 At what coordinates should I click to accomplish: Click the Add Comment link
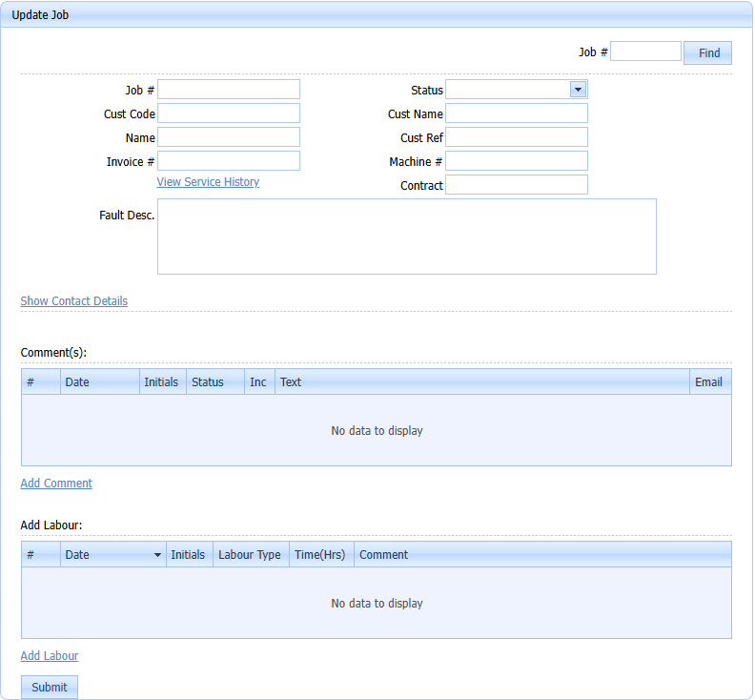[x=56, y=484]
